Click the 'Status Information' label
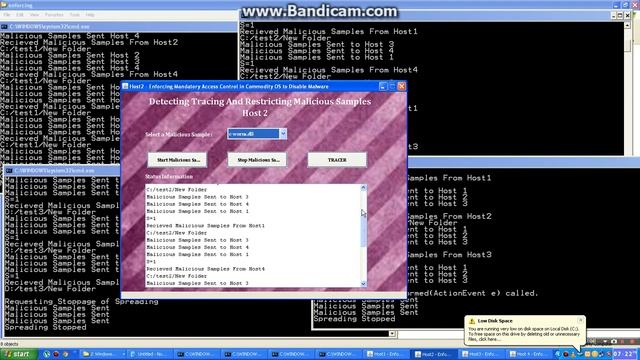 coord(169,177)
